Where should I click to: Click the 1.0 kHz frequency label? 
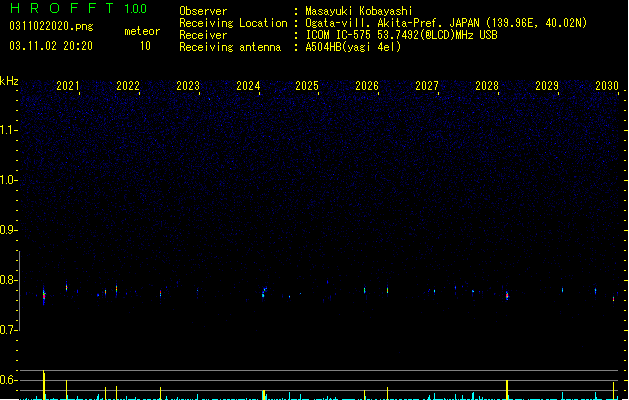click(9, 180)
